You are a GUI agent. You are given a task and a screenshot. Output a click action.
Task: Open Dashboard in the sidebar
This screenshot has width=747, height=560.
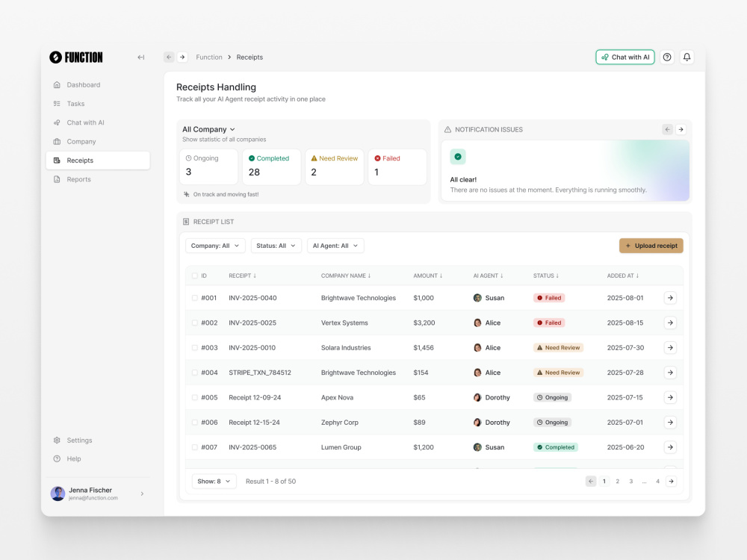[x=98, y=85]
